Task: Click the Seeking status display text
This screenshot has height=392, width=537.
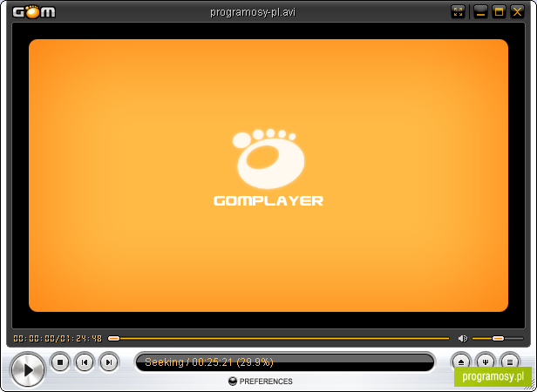Action: 209,362
